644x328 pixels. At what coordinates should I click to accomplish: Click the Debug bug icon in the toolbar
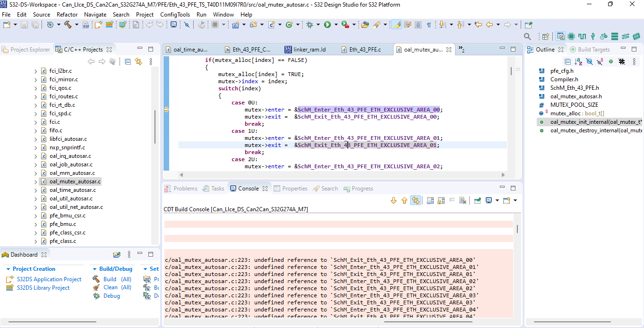309,25
